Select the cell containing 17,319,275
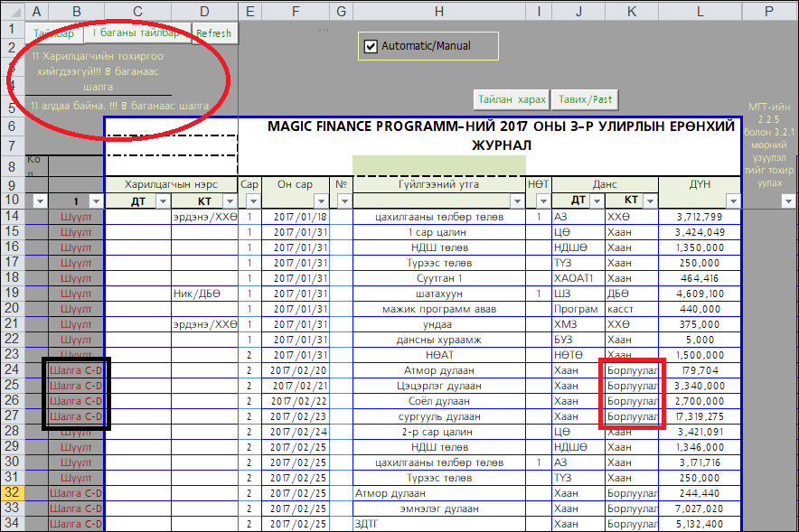Image resolution: width=799 pixels, height=532 pixels. point(700,416)
